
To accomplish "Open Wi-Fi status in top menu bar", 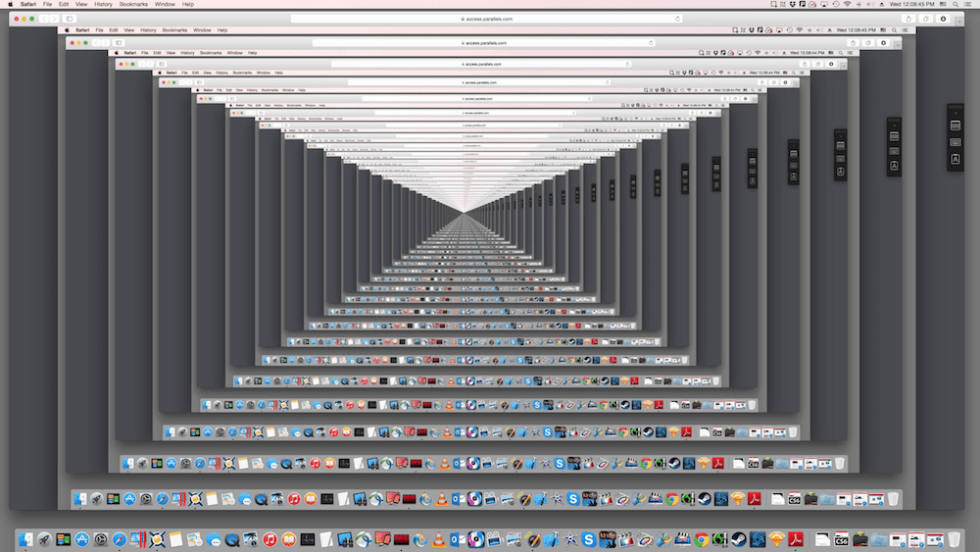I will tap(847, 4).
